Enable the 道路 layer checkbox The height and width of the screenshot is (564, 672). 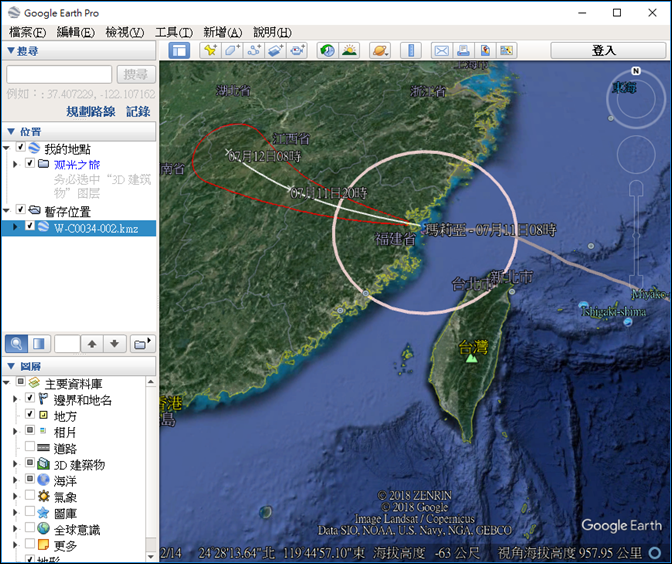(30, 447)
